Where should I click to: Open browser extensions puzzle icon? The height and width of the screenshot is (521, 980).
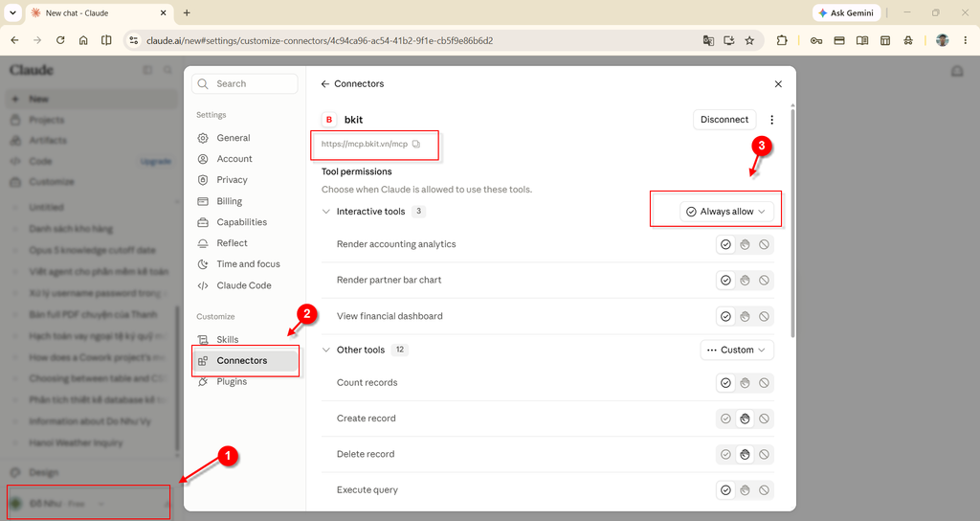782,40
